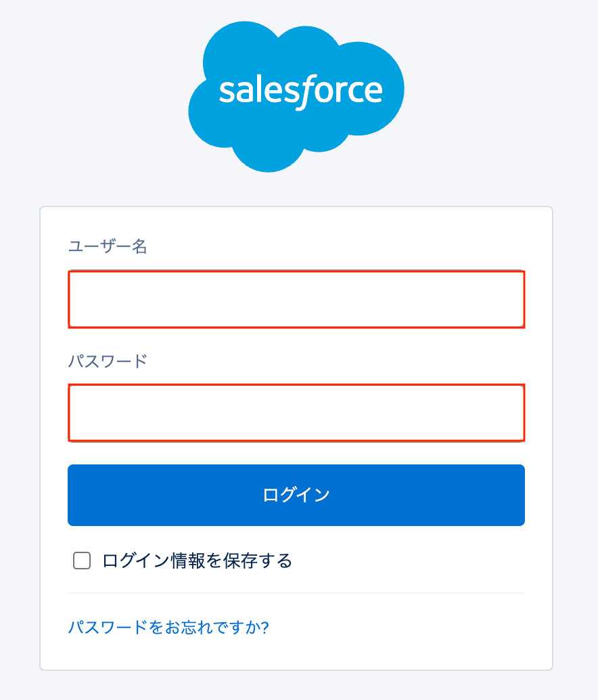Screen dimensions: 598x700
Task: Click the ログイン情報を保存する label text
Action: pos(197,561)
